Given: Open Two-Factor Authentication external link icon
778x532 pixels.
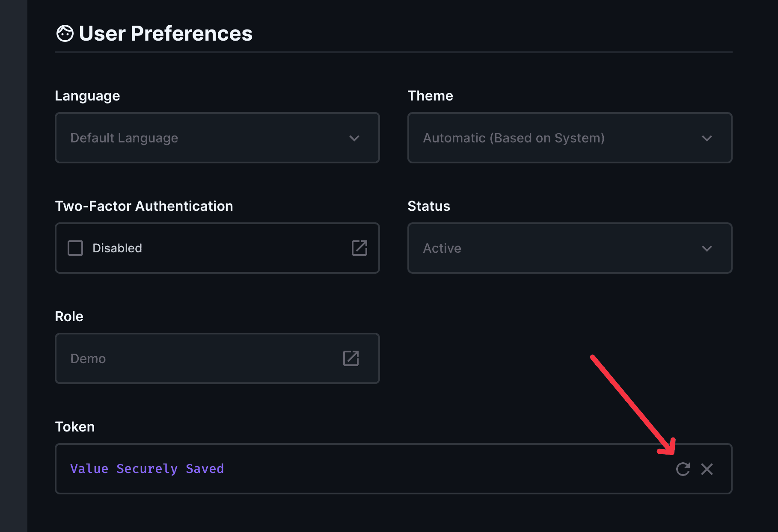Looking at the screenshot, I should (359, 248).
